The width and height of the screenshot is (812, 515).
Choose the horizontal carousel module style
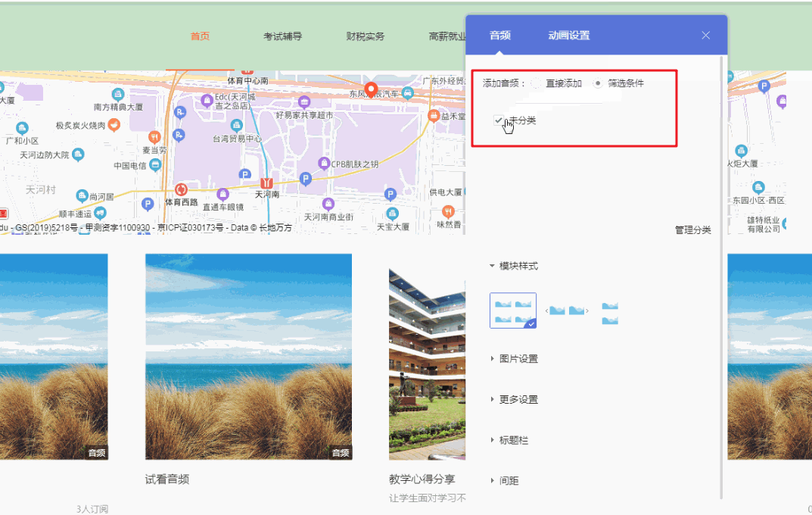(x=567, y=311)
